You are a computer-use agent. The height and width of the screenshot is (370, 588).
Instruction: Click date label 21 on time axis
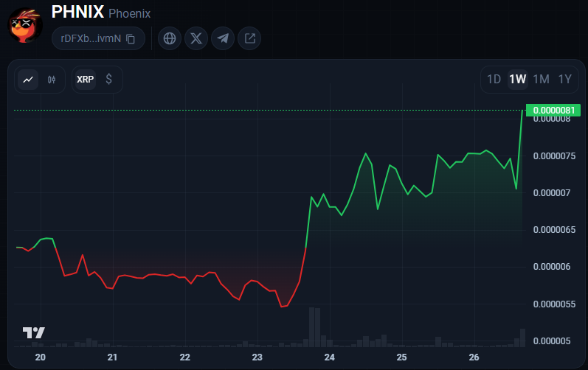pos(112,357)
